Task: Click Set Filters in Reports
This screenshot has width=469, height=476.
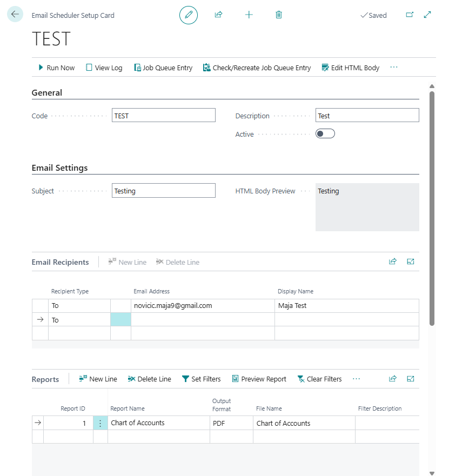Action: pos(201,379)
